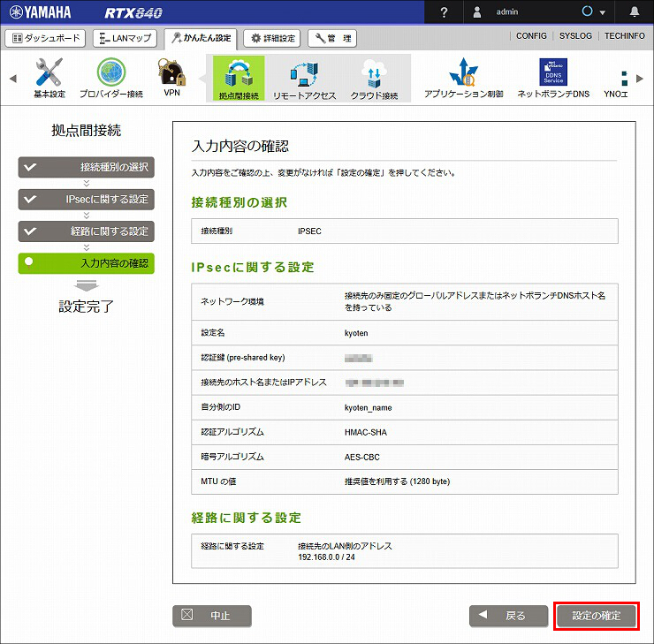
Task: Click the 自分側のID label
Action: pos(221,407)
